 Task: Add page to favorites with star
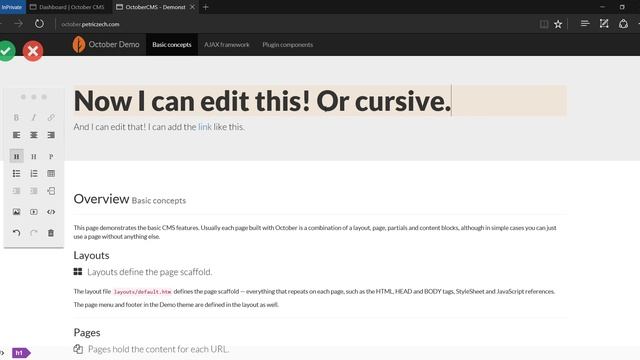(558, 24)
